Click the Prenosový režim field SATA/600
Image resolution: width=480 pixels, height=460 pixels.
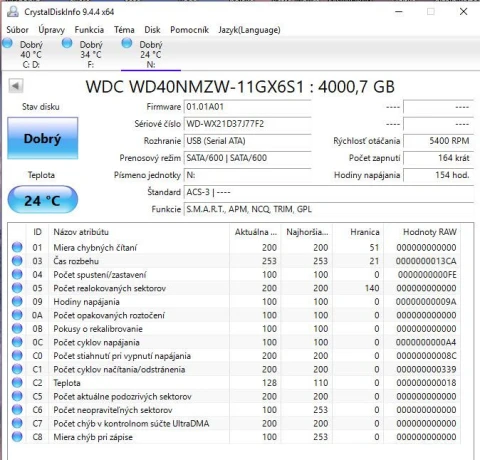(x=247, y=158)
